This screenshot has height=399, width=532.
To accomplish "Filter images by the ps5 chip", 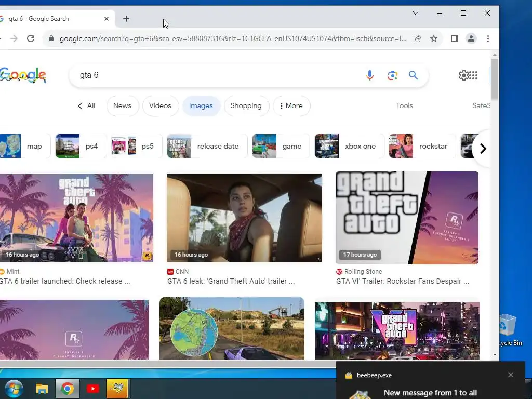I will click(137, 146).
